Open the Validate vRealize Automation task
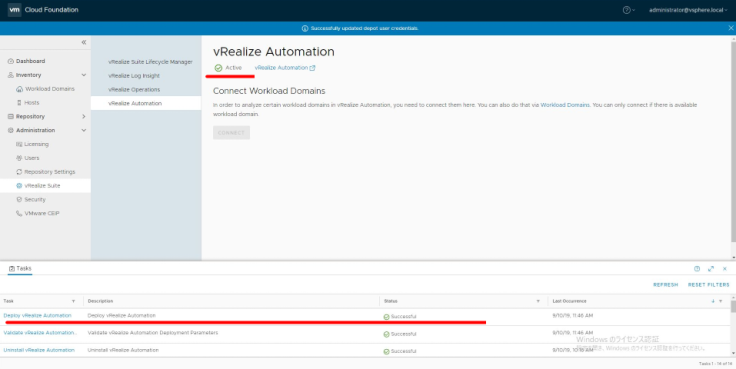Image resolution: width=736 pixels, height=369 pixels. (39, 333)
